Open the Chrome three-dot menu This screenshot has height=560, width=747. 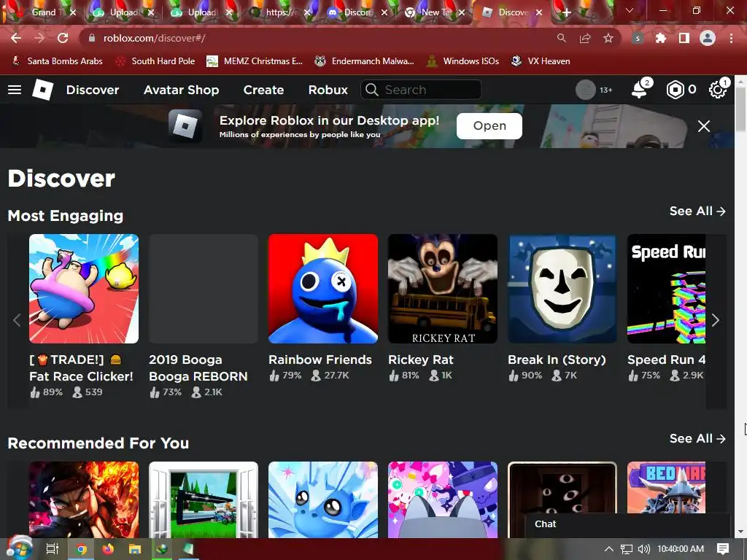(731, 38)
